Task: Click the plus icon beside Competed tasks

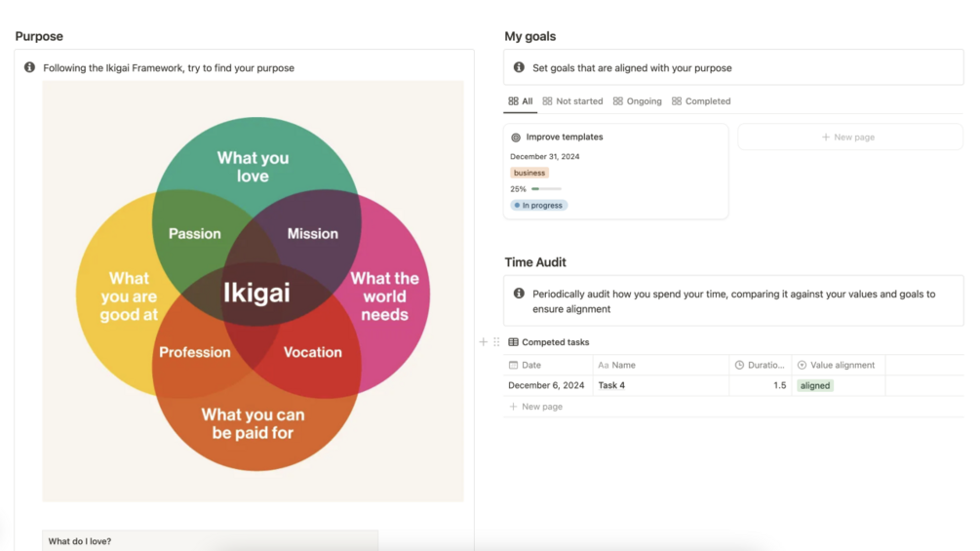Action: coord(483,342)
